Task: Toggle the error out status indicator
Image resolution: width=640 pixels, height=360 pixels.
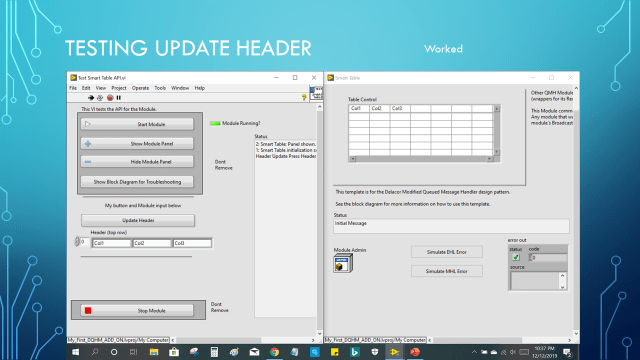Action: [516, 257]
